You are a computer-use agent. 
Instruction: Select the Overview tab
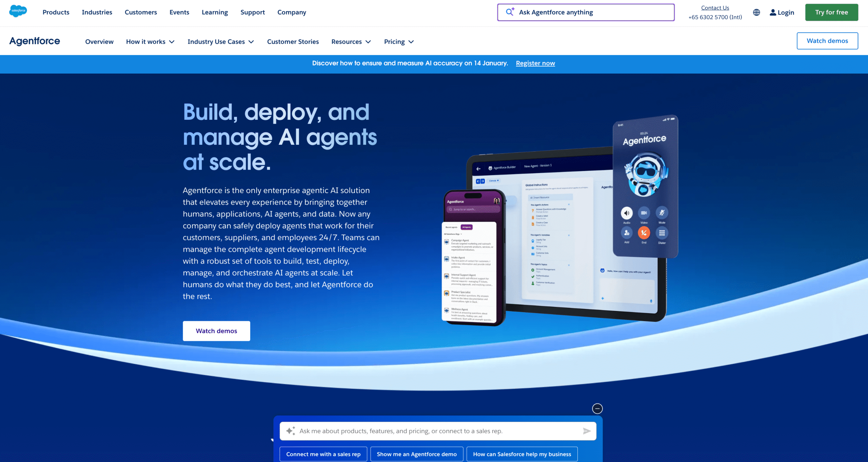point(99,41)
